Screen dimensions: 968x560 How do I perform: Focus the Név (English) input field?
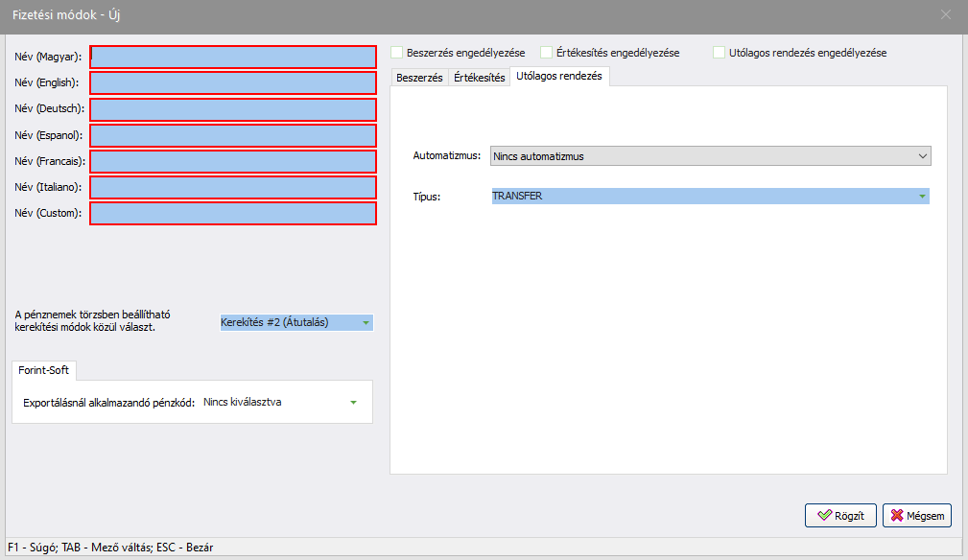click(233, 83)
